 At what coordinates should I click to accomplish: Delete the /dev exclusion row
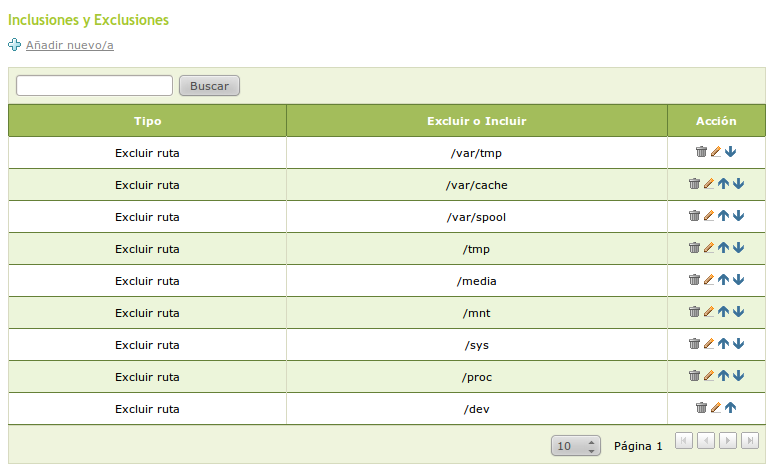[701, 408]
